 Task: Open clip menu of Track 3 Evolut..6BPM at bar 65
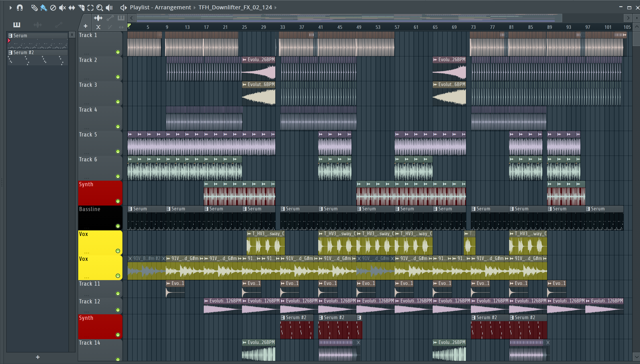[435, 85]
